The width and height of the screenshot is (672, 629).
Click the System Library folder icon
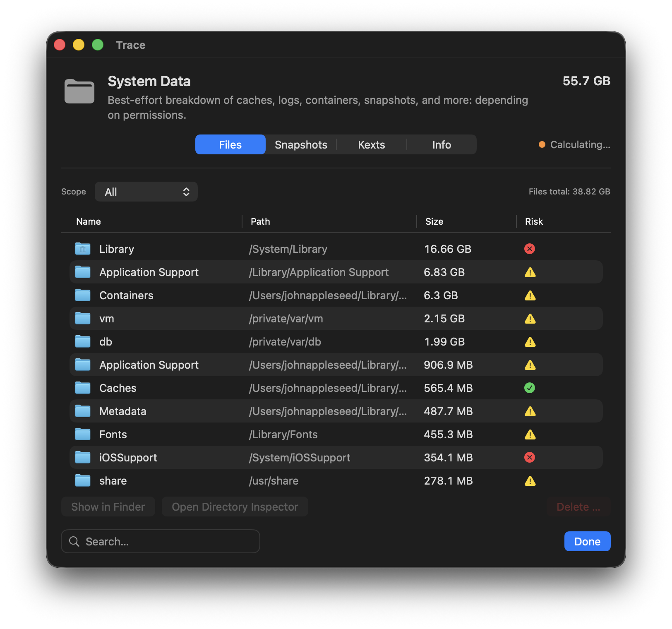coord(83,249)
